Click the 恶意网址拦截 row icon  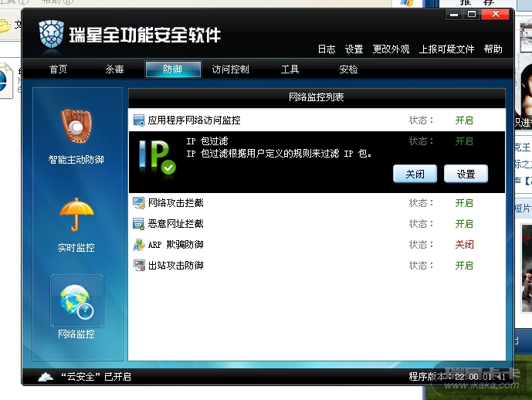(139, 224)
